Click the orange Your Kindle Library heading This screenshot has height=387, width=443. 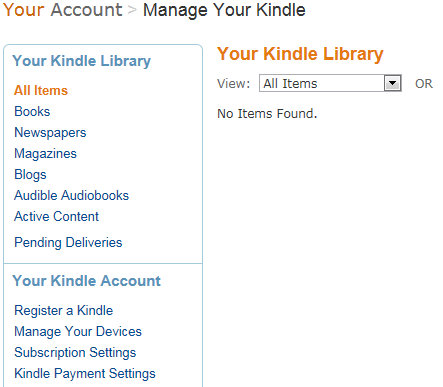click(300, 54)
